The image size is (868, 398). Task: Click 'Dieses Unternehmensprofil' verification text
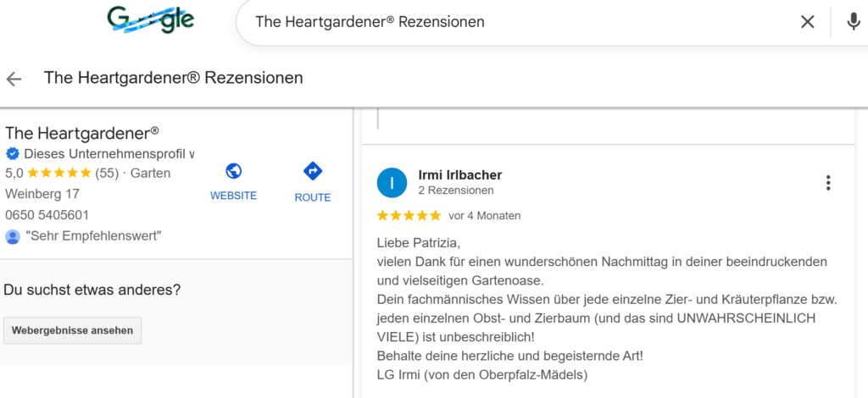click(x=109, y=153)
